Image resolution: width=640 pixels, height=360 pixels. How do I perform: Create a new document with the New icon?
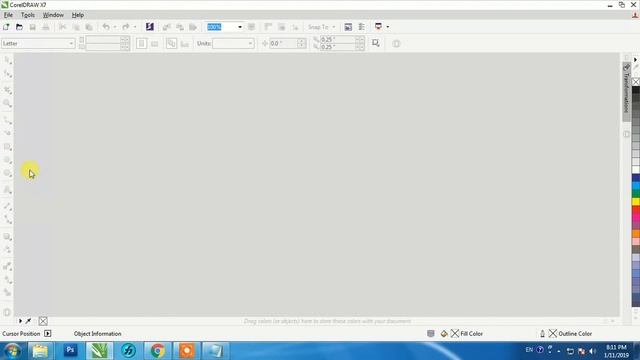[6, 27]
